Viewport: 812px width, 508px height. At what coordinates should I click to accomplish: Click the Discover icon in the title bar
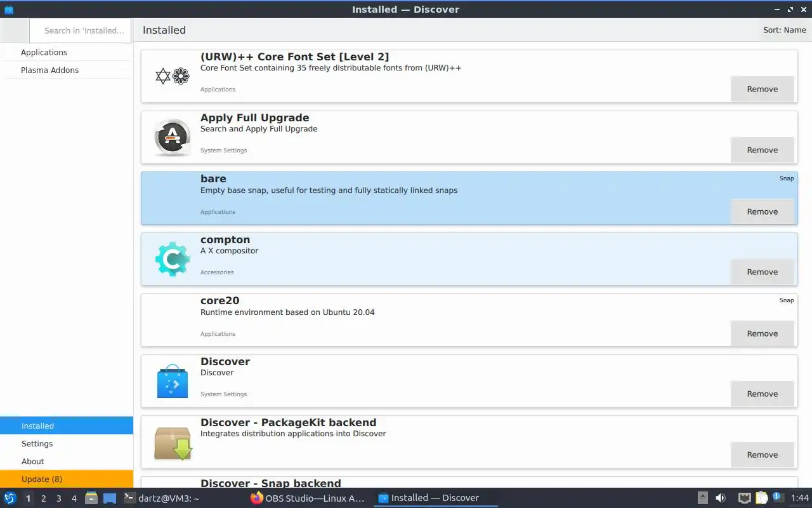[9, 10]
